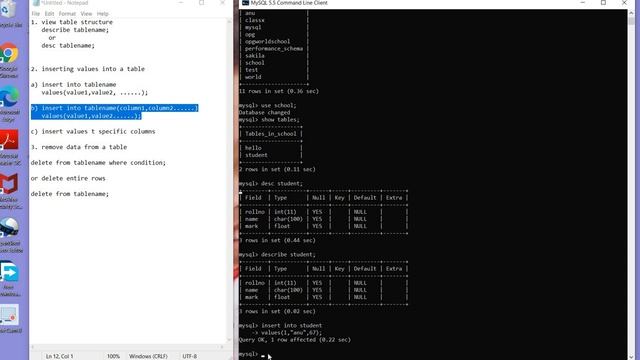Screen dimensions: 640x360
Task: Open the Help menu in Notepad
Action: tap(103, 13)
